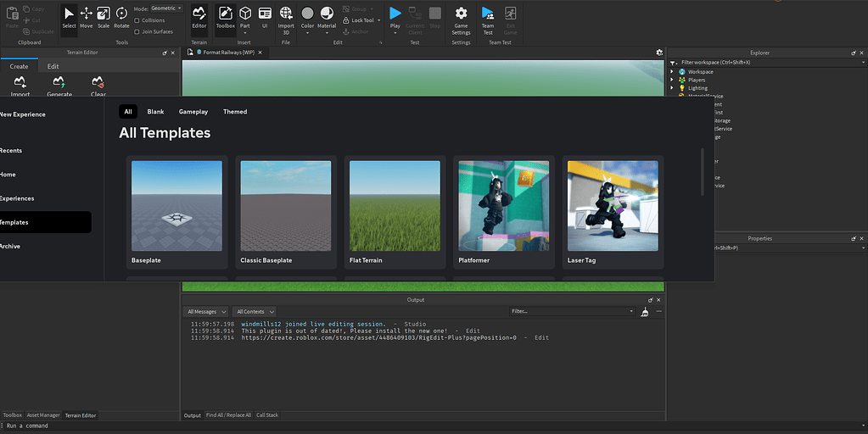Enable the Collisions checkbox
Viewport: 868px width, 434px height.
pyautogui.click(x=137, y=20)
